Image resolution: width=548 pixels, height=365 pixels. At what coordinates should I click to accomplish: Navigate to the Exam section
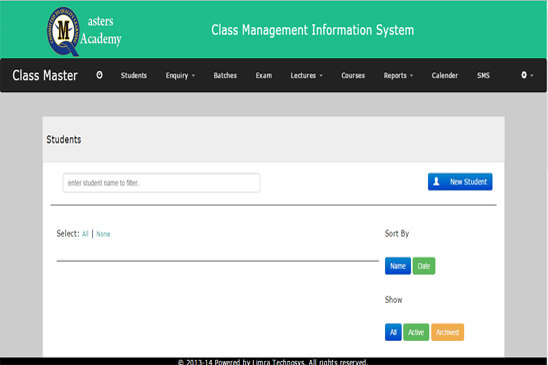click(x=264, y=76)
